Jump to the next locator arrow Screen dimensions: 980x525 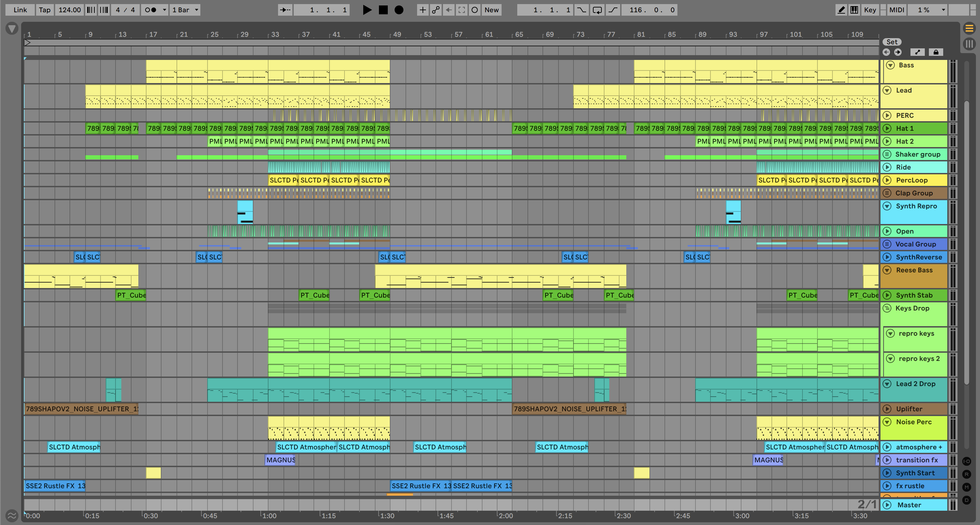[x=898, y=52]
